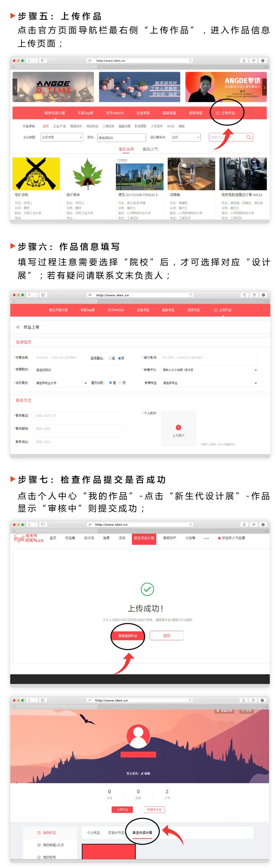279x868 pixels.
Task: Click red 上传作品 button on profile page
Action: pyautogui.click(x=122, y=809)
